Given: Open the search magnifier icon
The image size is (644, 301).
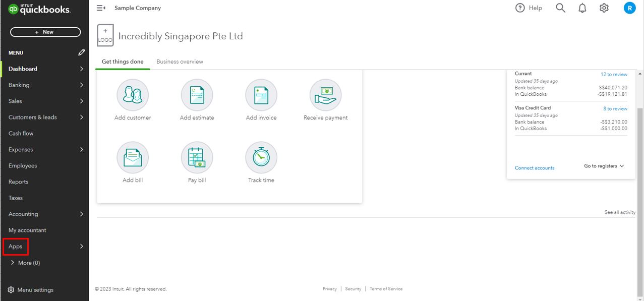Looking at the screenshot, I should click(560, 8).
